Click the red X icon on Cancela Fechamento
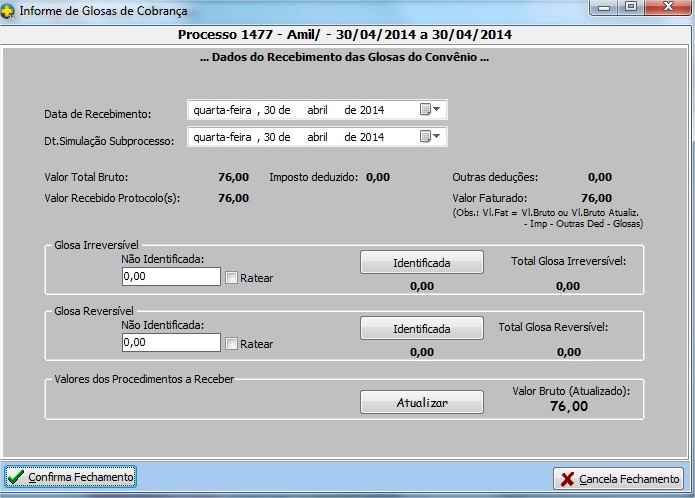Viewport: 695px width, 498px height. 567,478
